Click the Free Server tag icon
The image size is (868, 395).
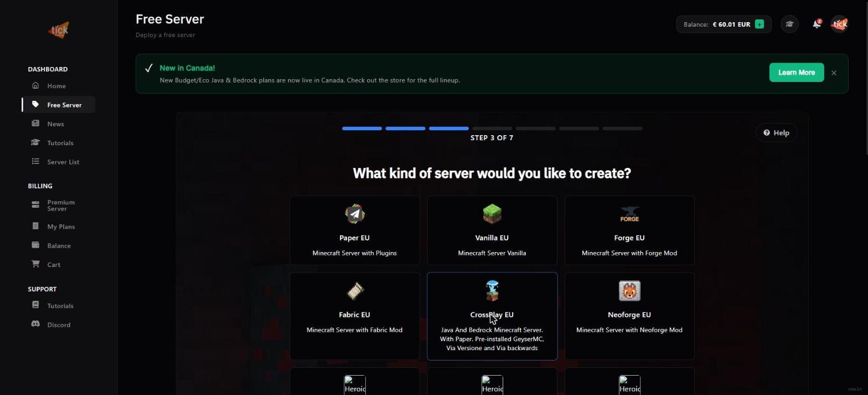pos(35,104)
